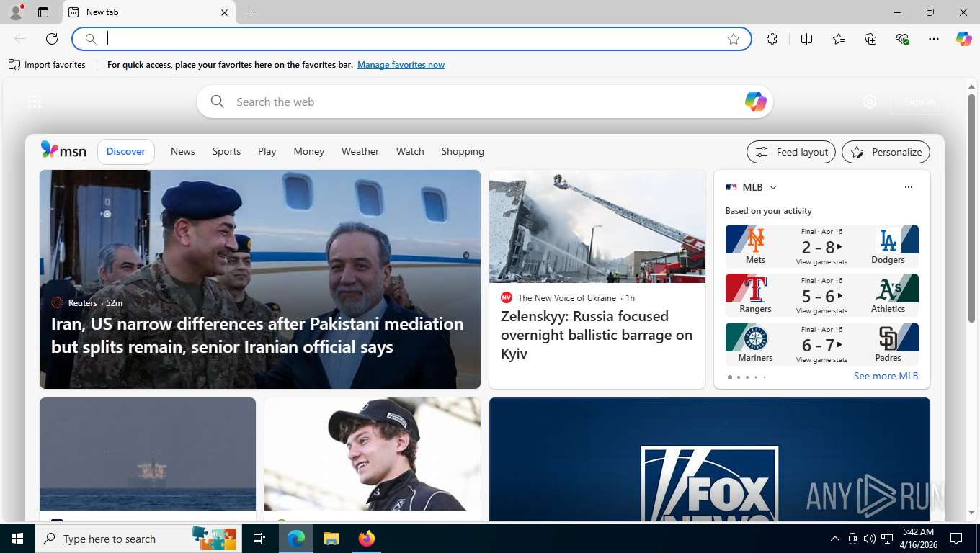Click the Copilot icon in search box

click(755, 102)
